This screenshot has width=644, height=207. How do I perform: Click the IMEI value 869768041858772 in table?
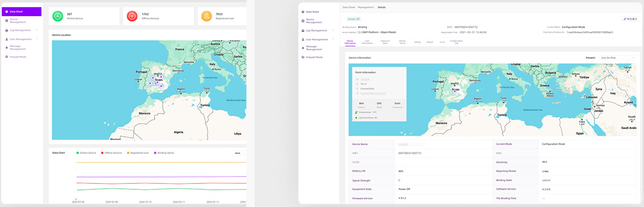[410, 153]
